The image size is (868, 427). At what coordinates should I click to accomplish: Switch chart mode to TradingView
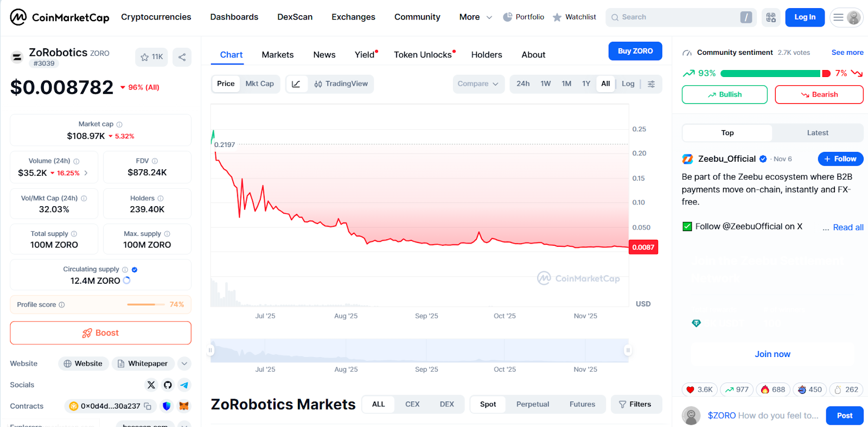click(341, 84)
